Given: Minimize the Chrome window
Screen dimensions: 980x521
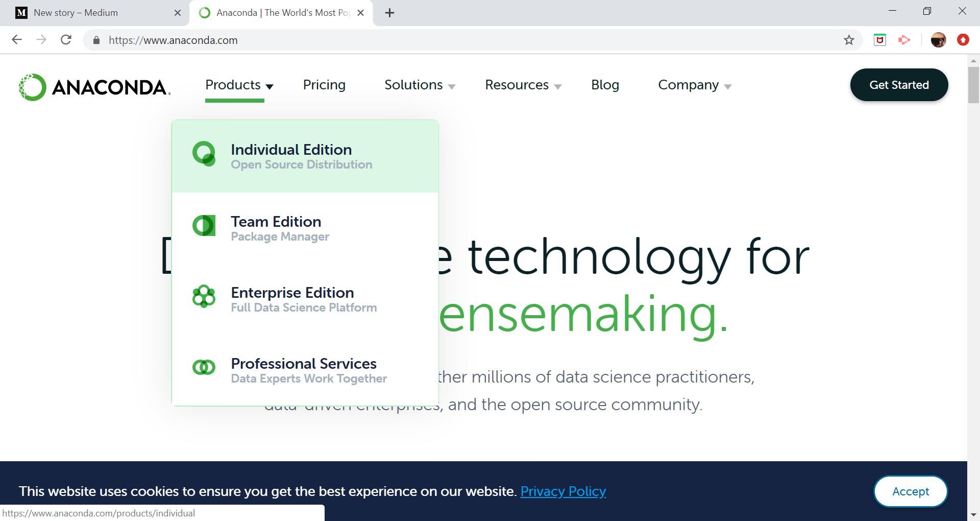Looking at the screenshot, I should (892, 11).
